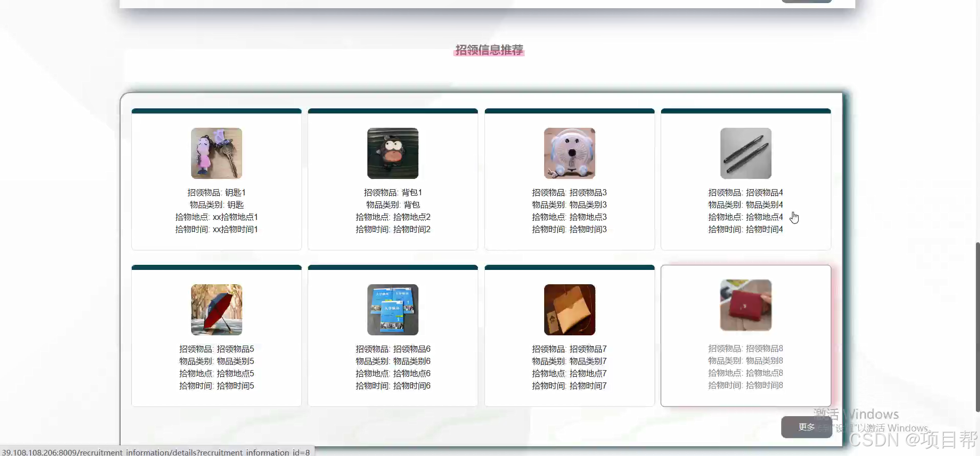Click text 拾物时间: 拾物时间8
The height and width of the screenshot is (456, 980).
click(746, 385)
